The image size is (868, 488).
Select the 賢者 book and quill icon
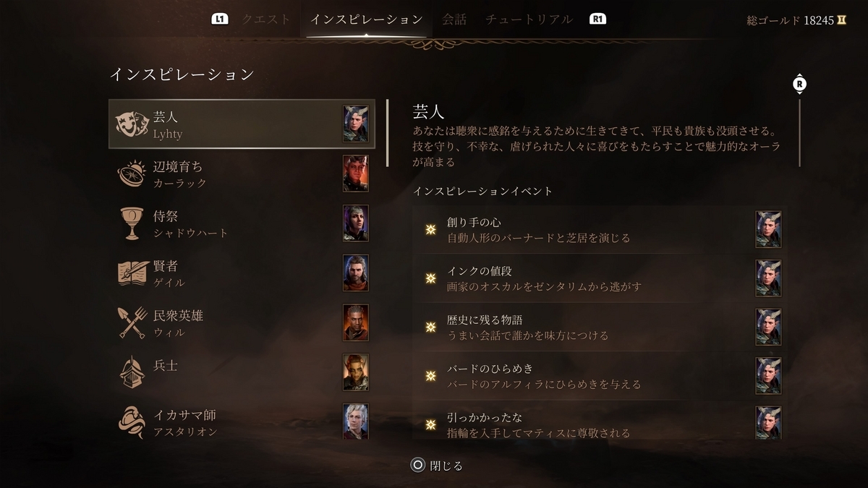pyautogui.click(x=133, y=273)
